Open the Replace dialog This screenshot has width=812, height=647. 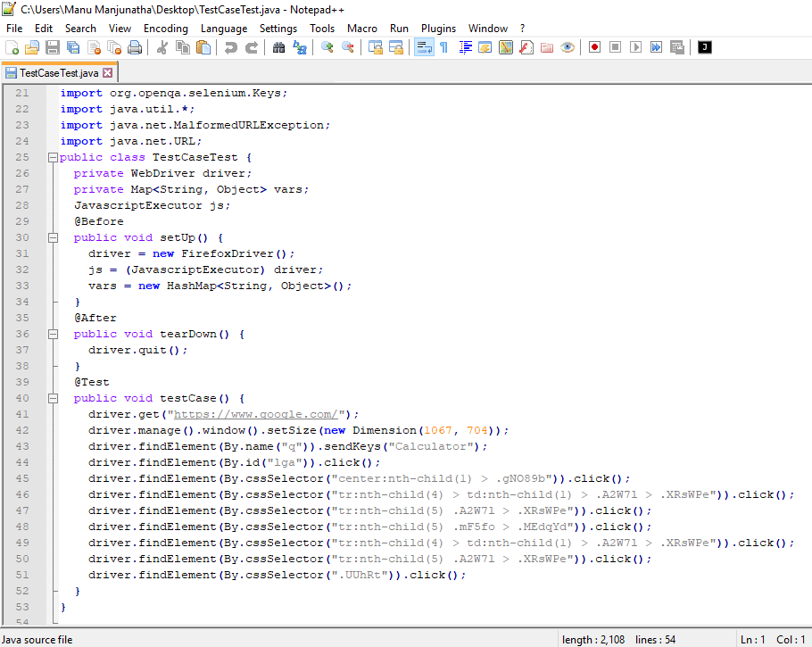[300, 46]
